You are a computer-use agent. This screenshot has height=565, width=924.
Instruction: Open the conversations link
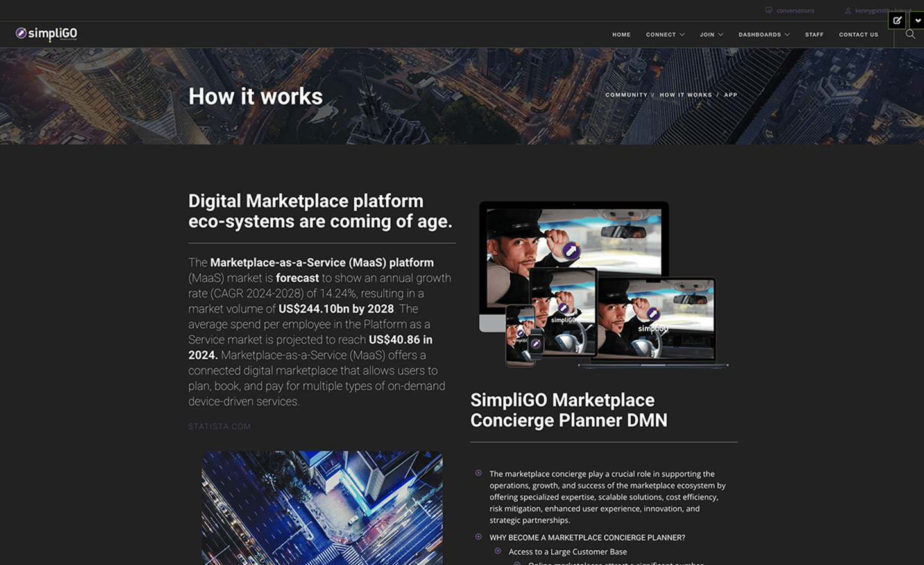pos(795,10)
